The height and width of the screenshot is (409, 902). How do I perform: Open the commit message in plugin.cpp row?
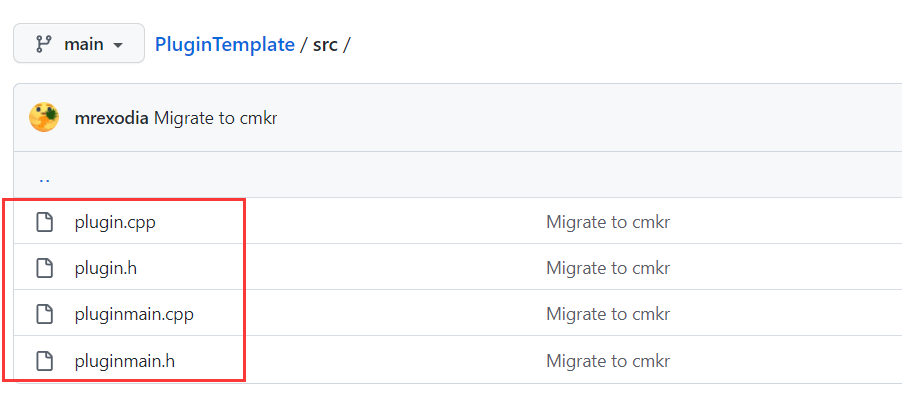click(x=608, y=221)
